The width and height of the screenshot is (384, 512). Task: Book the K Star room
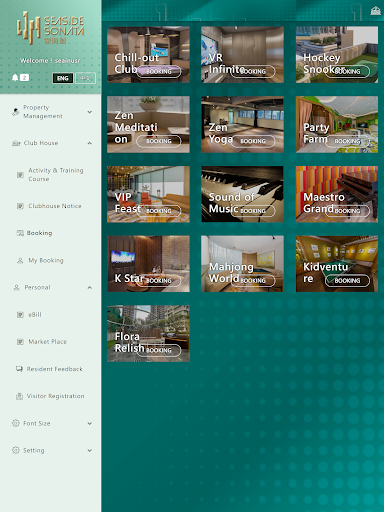159,281
